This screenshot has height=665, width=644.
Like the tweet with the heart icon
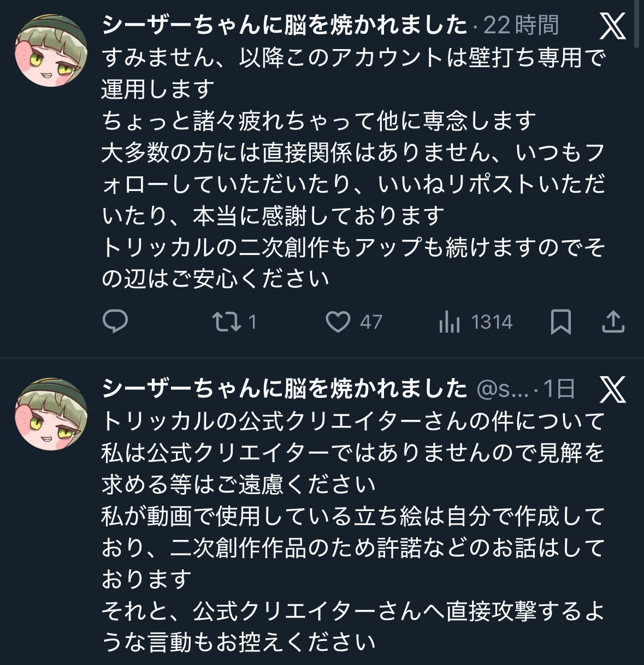click(x=338, y=322)
